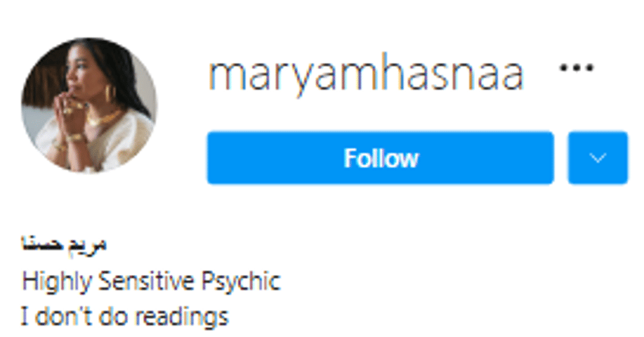The image size is (644, 337).
Task: Click the "Highly" word in the bio
Action: (x=57, y=282)
